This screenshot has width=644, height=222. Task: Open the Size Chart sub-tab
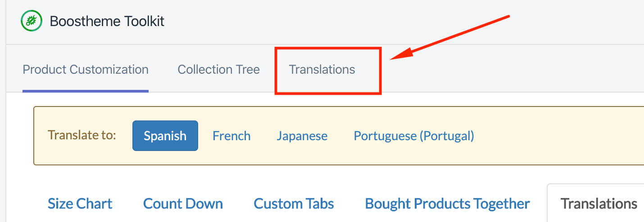(x=80, y=204)
